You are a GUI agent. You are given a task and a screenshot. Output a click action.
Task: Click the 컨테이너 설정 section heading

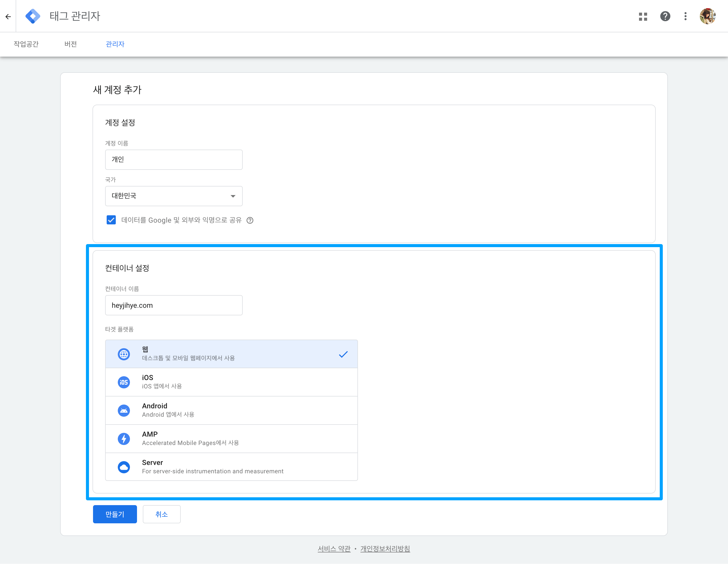tap(127, 268)
